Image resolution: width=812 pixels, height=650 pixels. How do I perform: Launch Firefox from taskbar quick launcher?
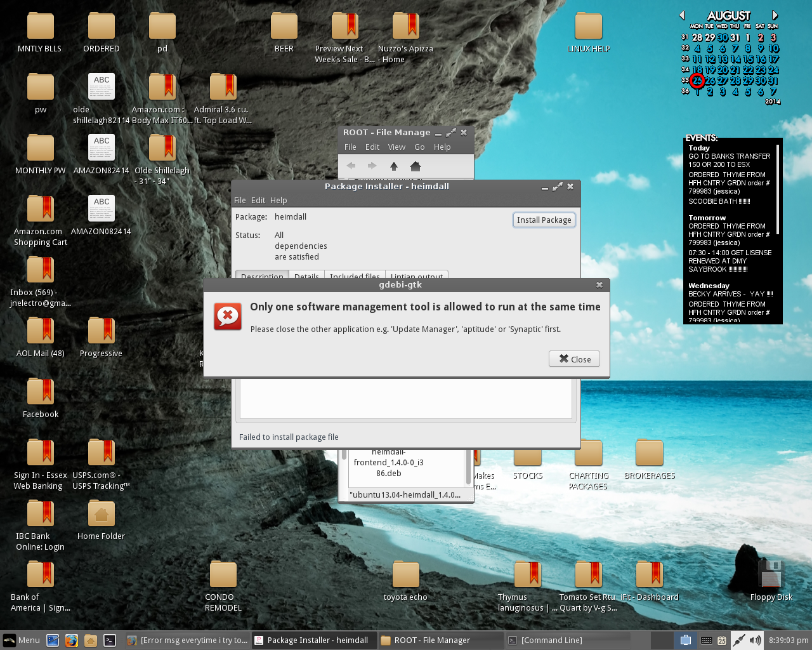[x=72, y=640]
